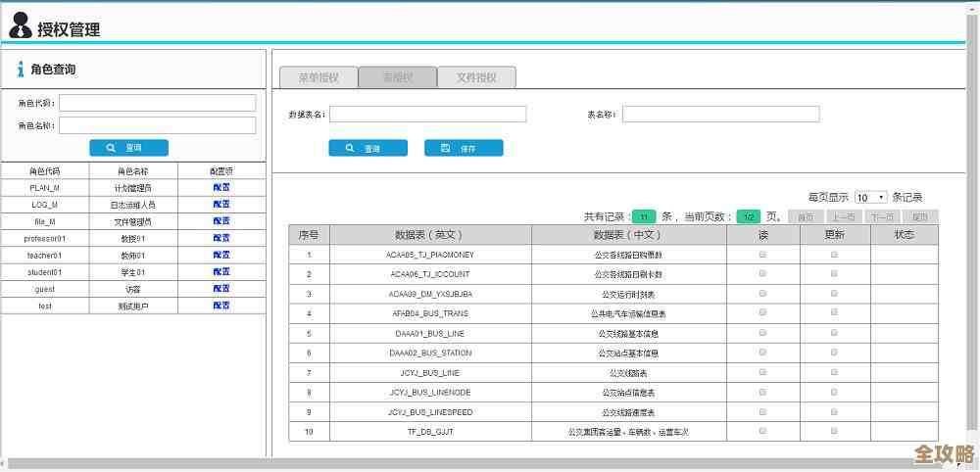980x472 pixels.
Task: Switch to the 表授权 middle tab
Action: (398, 77)
